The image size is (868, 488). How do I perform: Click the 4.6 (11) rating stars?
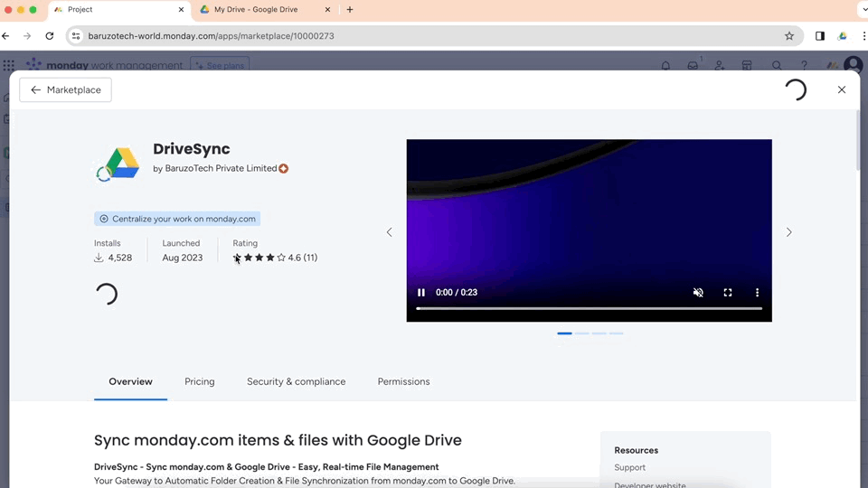(275, 258)
